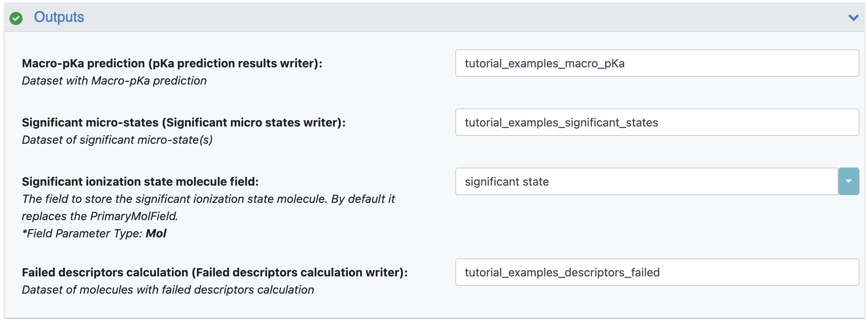Click the Significant ionization state molecule field label

pyautogui.click(x=140, y=182)
